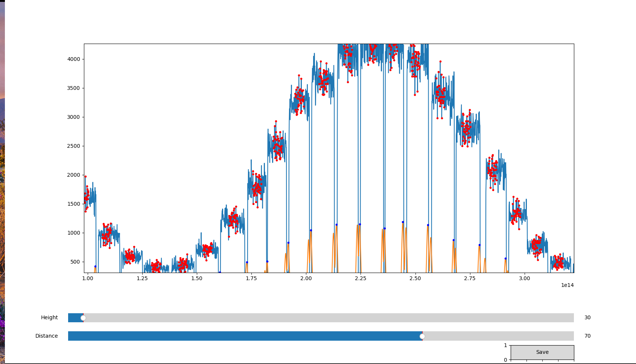Click the Save button
636x364 pixels.
(542, 352)
